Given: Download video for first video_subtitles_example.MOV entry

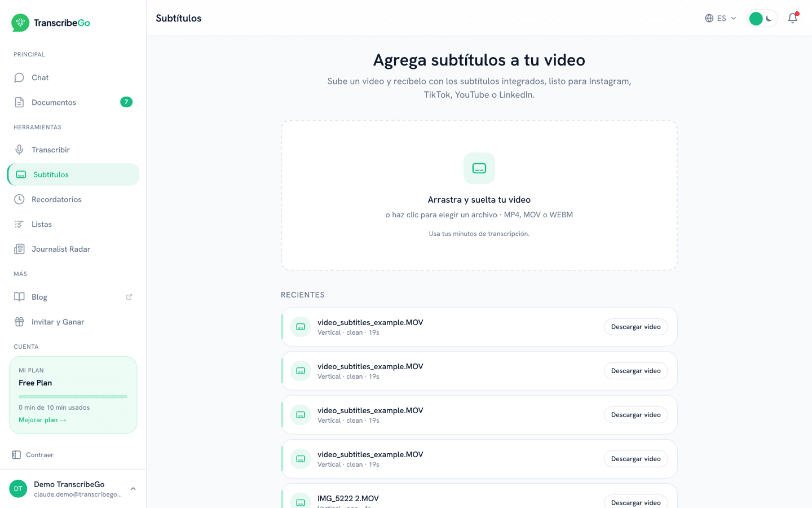Looking at the screenshot, I should tap(636, 327).
